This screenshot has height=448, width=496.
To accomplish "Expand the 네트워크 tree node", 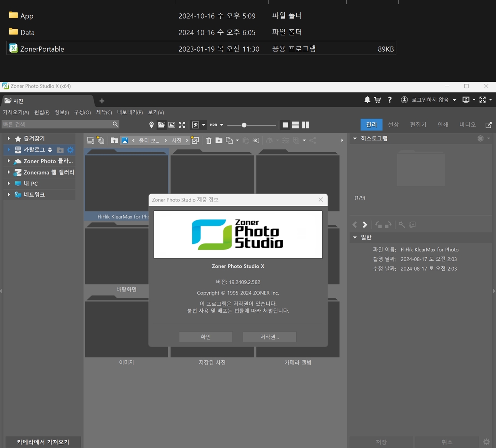I will click(9, 195).
